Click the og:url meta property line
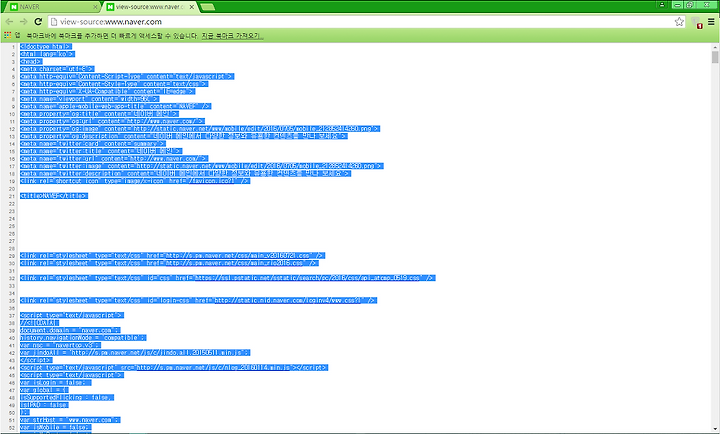The height and width of the screenshot is (434, 720). pos(112,121)
